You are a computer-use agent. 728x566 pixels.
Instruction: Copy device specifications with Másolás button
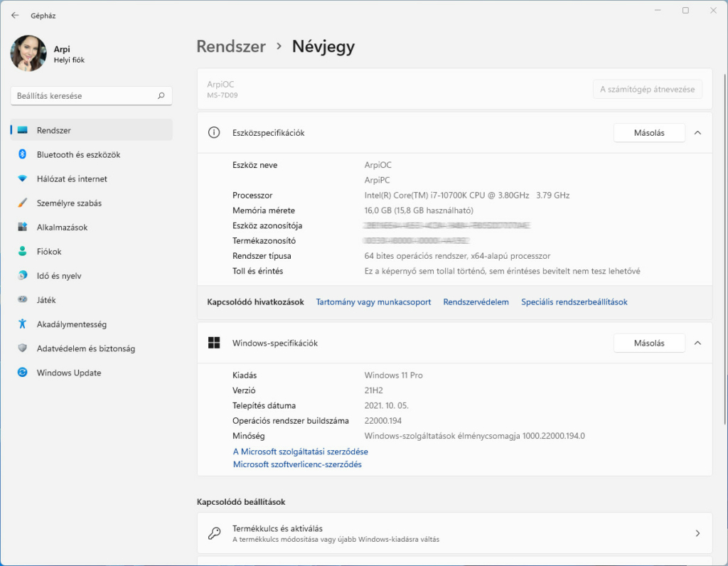[648, 133]
